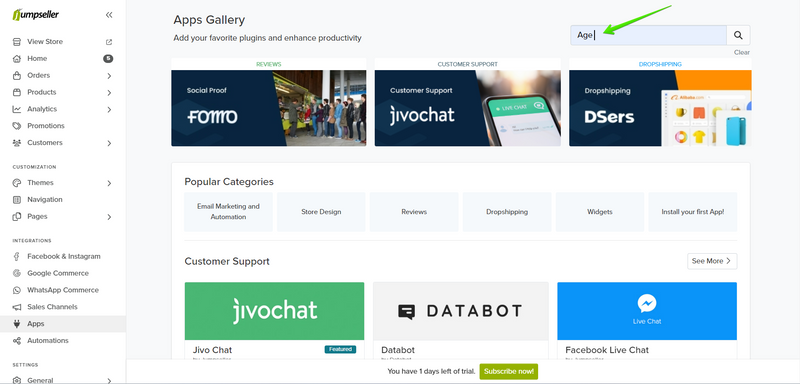Click the Featured badge on Jivo Chat
The height and width of the screenshot is (384, 800).
(x=340, y=349)
